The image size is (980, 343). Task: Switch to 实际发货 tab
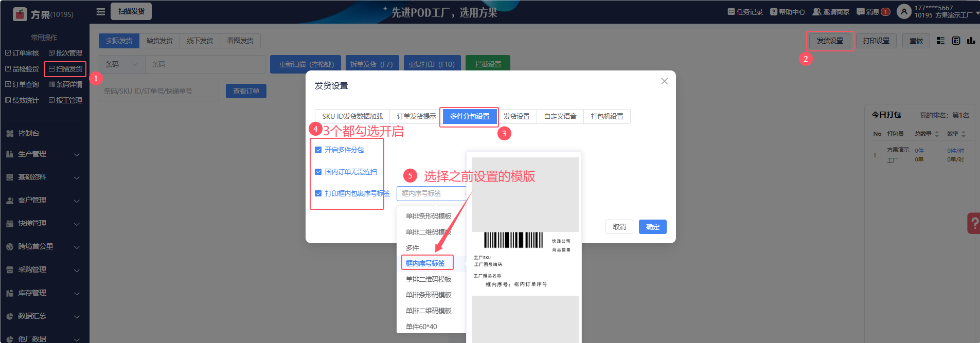click(119, 41)
